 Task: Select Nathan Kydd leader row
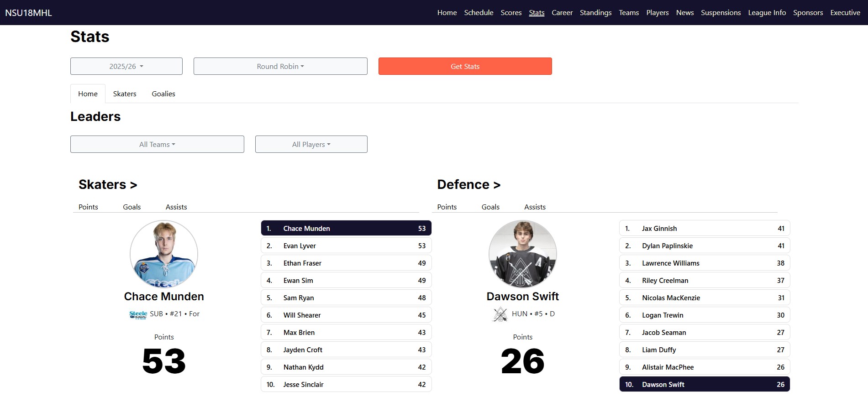(346, 367)
